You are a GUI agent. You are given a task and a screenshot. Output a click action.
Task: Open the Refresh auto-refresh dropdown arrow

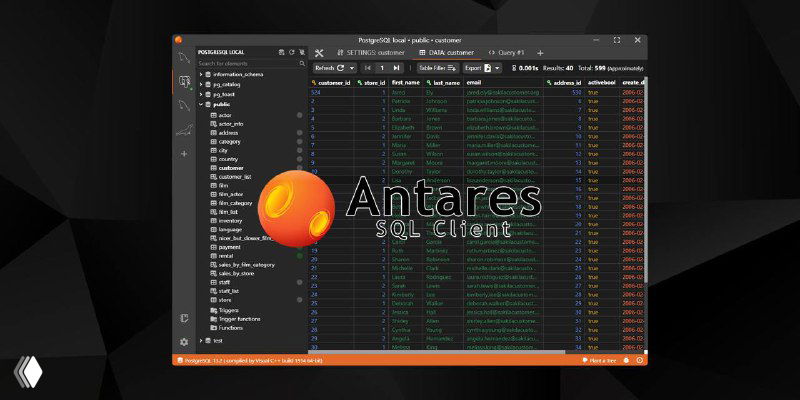[x=352, y=68]
